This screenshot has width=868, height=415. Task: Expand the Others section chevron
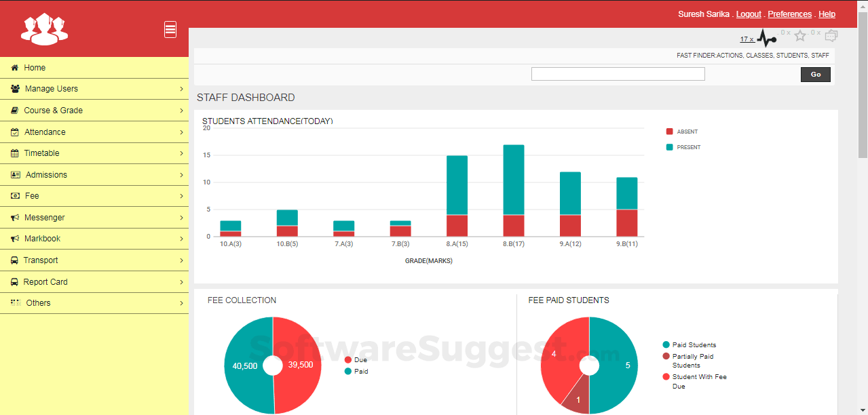click(x=182, y=302)
